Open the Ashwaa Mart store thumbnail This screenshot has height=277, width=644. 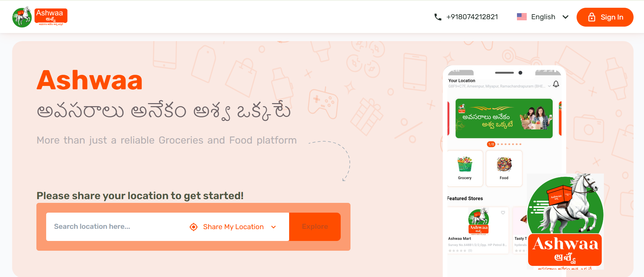pos(479,221)
